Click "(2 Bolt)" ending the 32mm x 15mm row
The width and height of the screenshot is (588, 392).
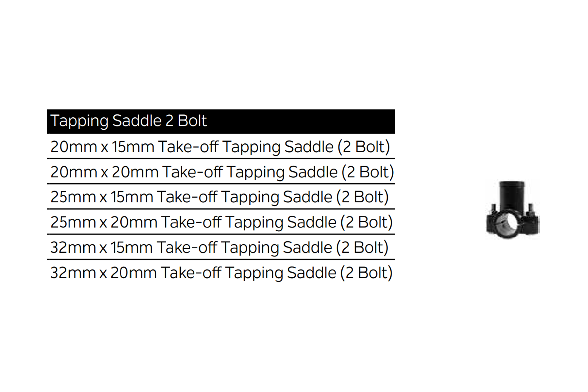[362, 248]
